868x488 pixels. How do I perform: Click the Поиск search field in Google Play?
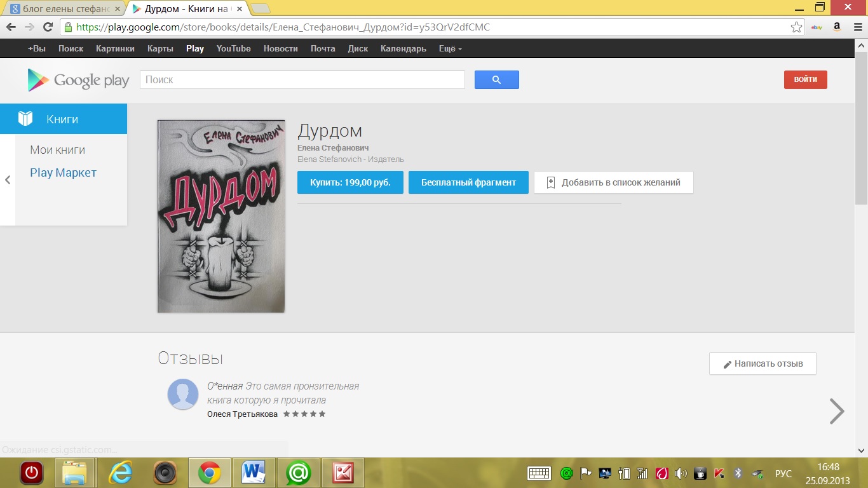click(x=302, y=79)
